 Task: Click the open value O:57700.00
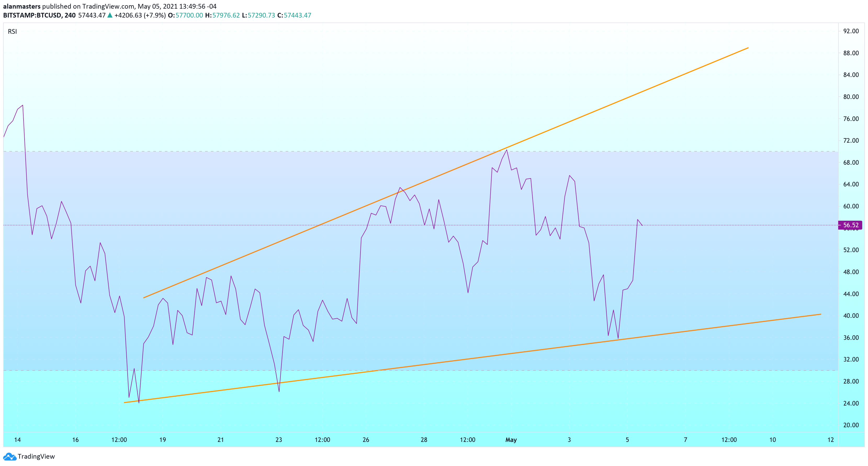pos(185,15)
